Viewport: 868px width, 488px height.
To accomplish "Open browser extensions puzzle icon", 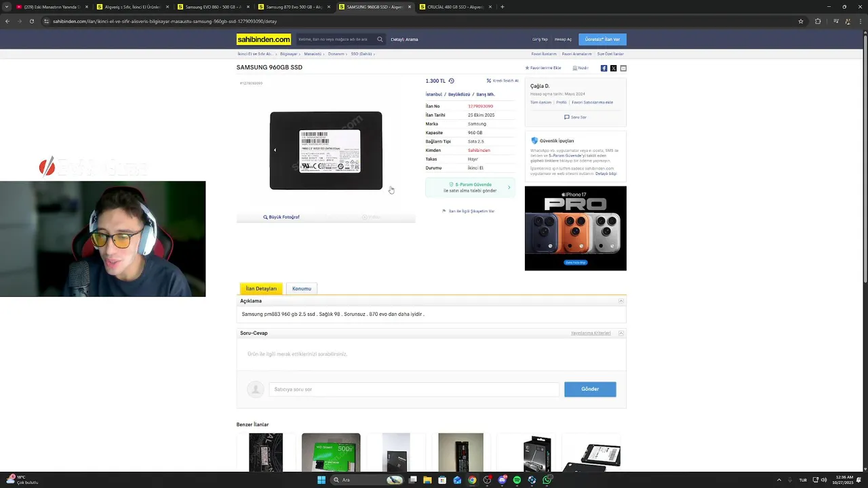I will pyautogui.click(x=818, y=21).
